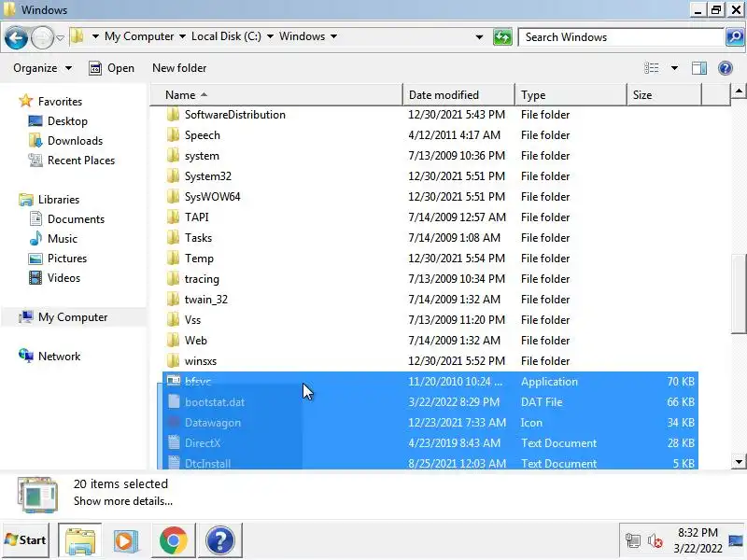Image resolution: width=747 pixels, height=560 pixels.
Task: Click the search magnifier icon
Action: [x=735, y=37]
